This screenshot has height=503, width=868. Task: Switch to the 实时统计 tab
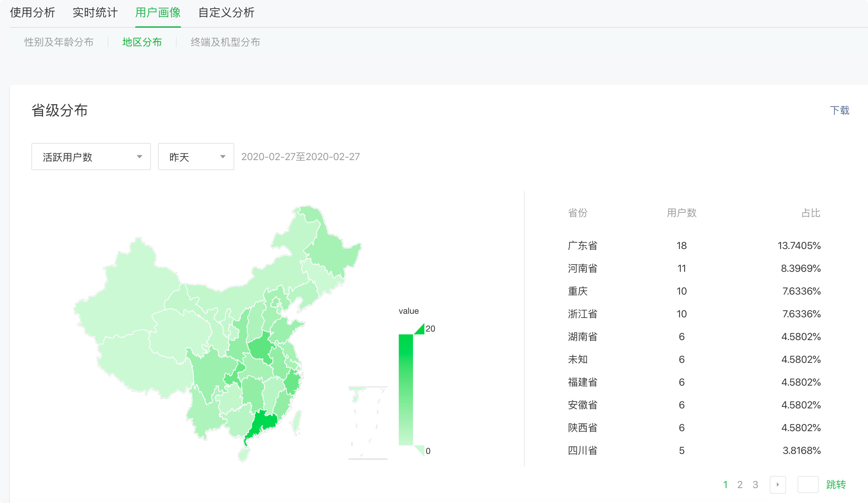coord(95,13)
